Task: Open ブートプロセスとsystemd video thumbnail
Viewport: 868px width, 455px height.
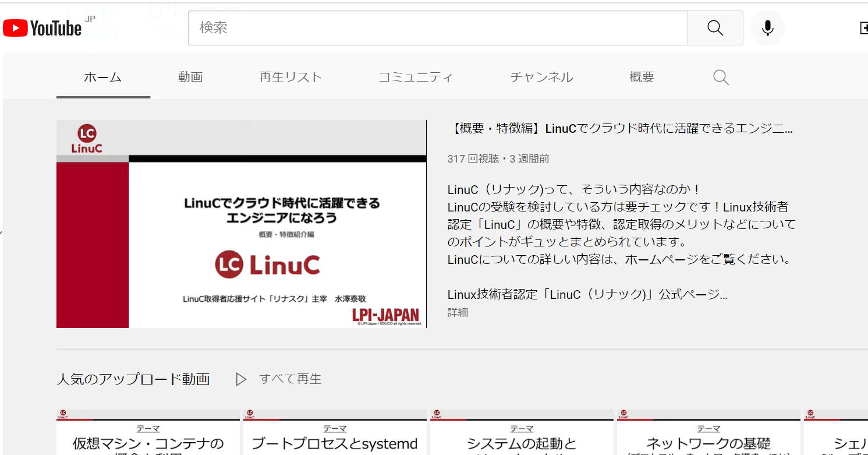Action: pos(335,432)
